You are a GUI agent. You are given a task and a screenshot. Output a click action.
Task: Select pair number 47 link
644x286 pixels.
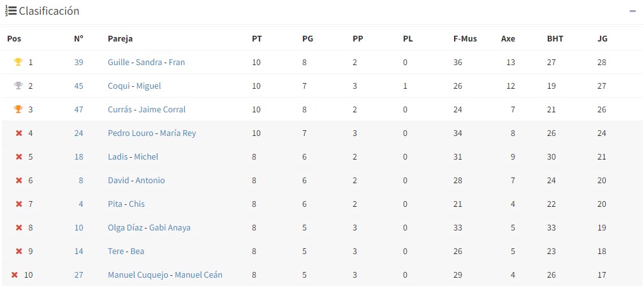point(78,110)
